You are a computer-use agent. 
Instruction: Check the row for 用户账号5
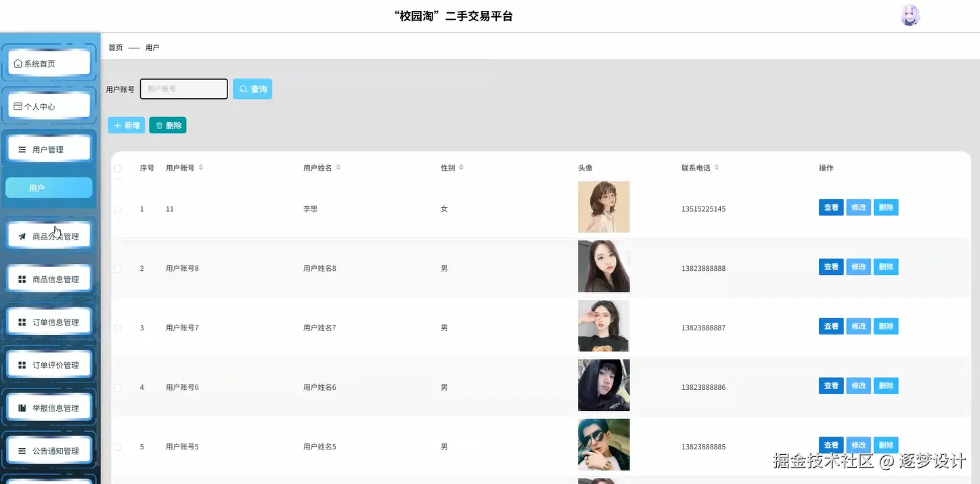(118, 447)
